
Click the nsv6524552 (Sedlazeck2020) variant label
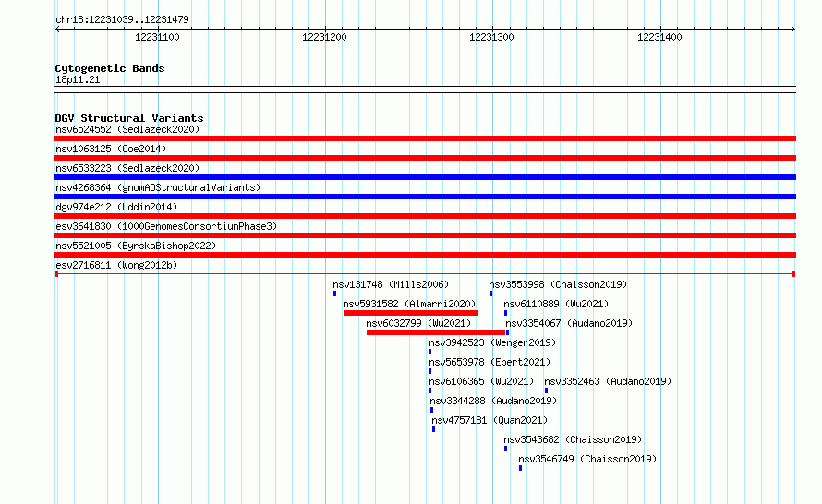point(127,129)
